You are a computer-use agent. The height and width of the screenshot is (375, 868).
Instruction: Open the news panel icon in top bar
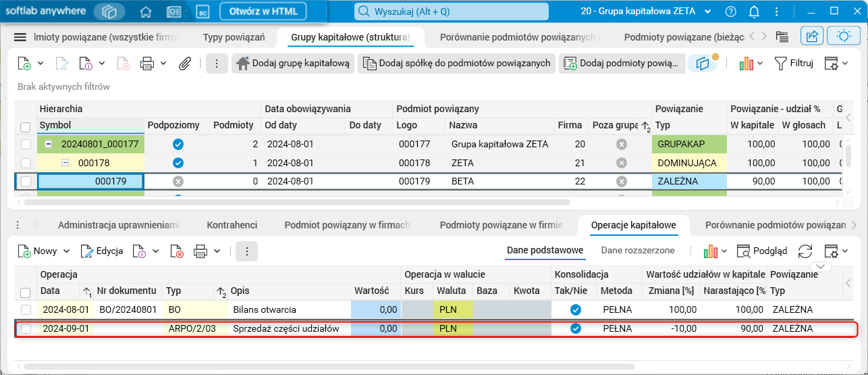(x=173, y=11)
